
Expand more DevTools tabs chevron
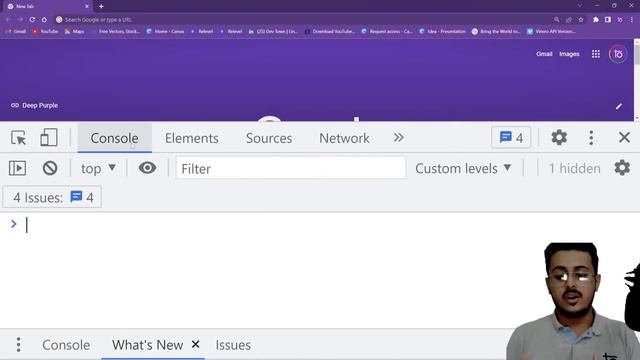point(398,138)
